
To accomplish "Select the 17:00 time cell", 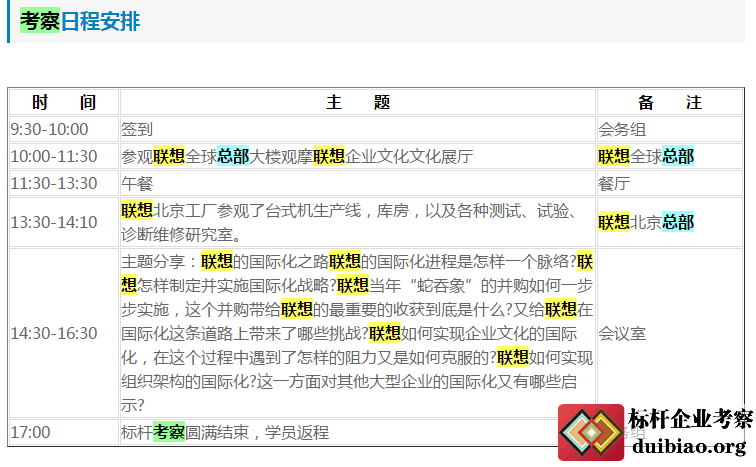I will tap(64, 432).
